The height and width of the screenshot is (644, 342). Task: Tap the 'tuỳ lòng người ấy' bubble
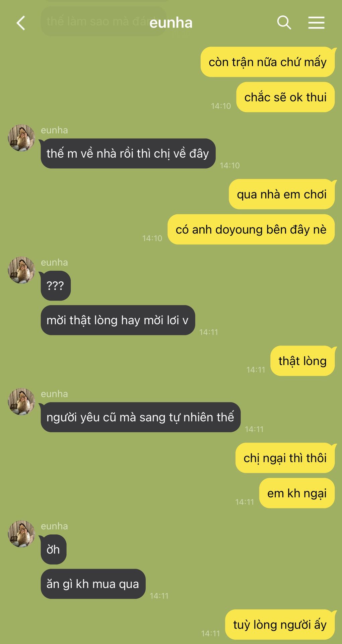pyautogui.click(x=280, y=625)
